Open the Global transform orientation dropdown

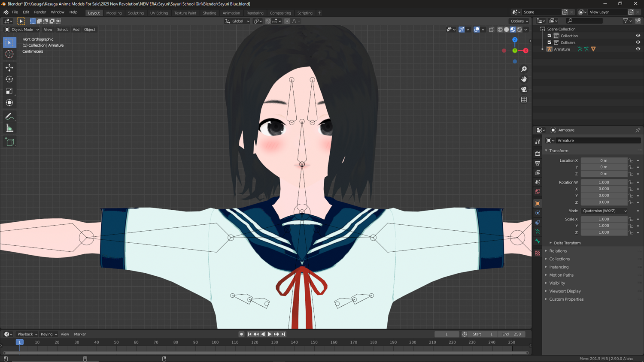click(x=237, y=21)
